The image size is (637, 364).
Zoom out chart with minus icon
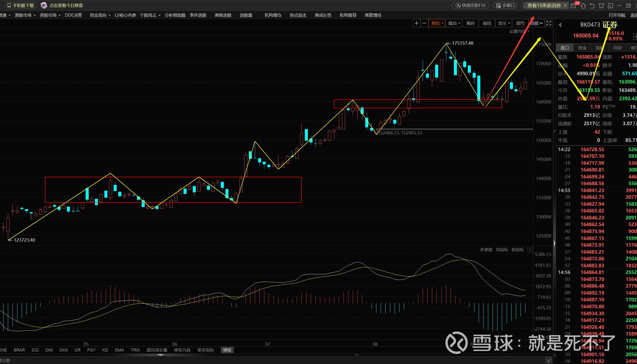(424, 23)
